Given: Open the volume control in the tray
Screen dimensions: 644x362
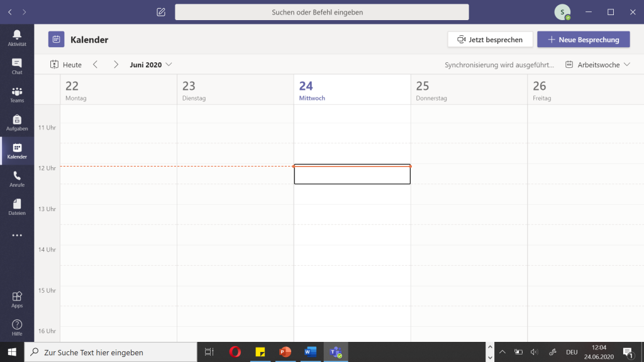Looking at the screenshot, I should pyautogui.click(x=534, y=352).
